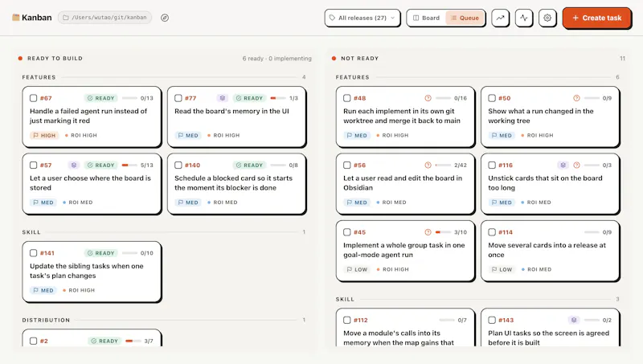Check the box for task #45
643x364 pixels.
point(347,232)
